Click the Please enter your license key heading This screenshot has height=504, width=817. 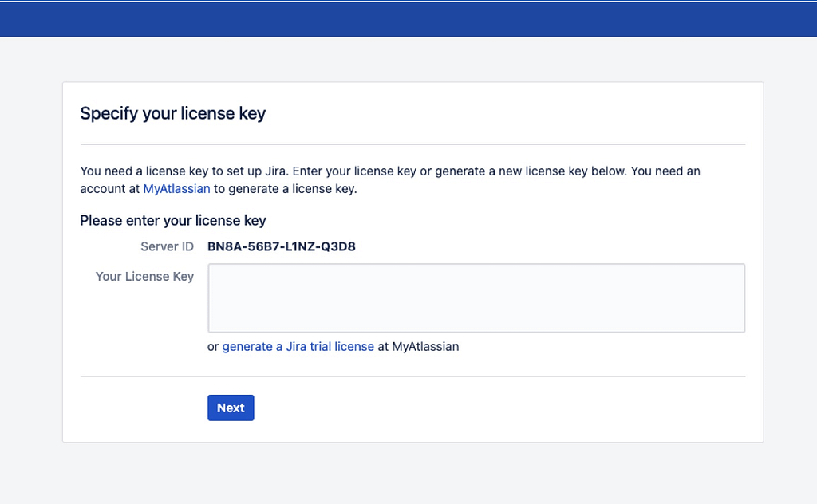[x=172, y=220]
